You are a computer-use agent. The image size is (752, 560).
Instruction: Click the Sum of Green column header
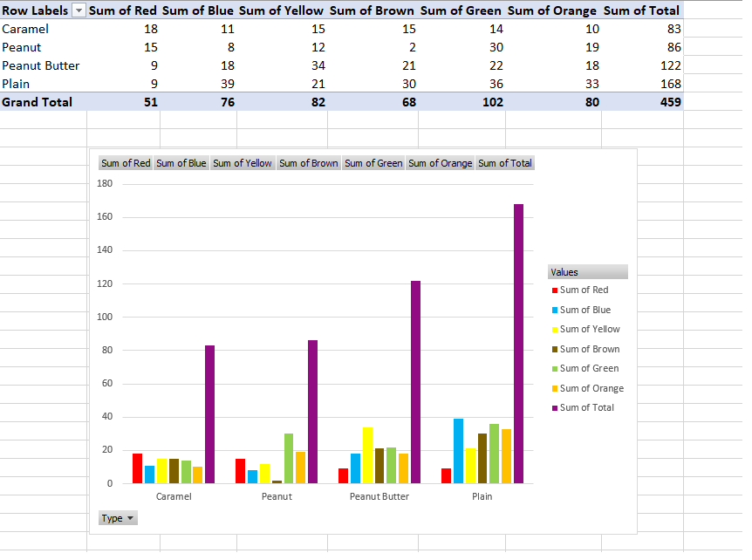pos(461,10)
